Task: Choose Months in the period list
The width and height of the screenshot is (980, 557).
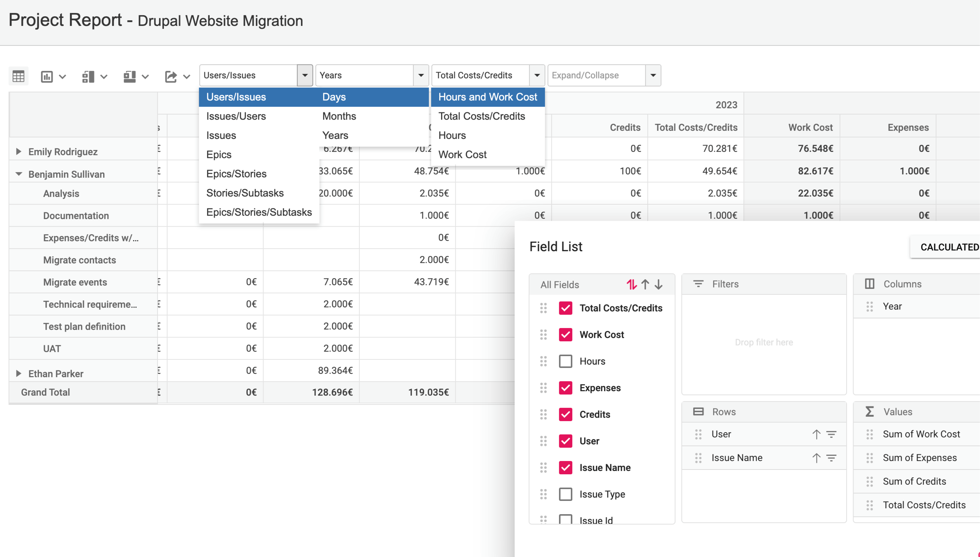Action: point(339,116)
